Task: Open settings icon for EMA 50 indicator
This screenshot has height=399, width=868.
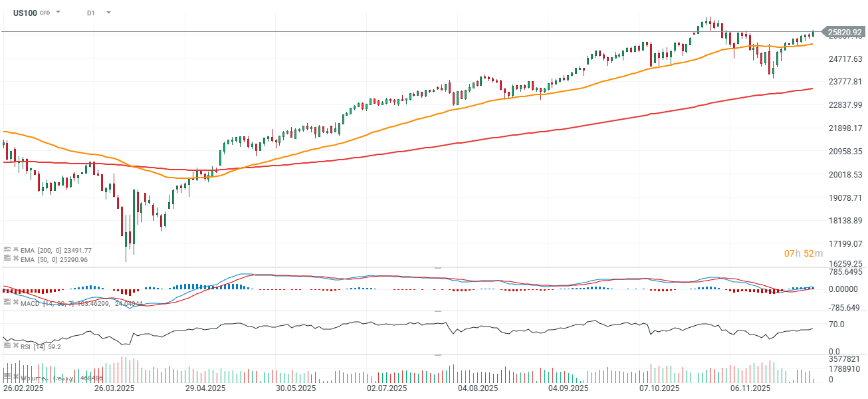Action: click(7, 259)
